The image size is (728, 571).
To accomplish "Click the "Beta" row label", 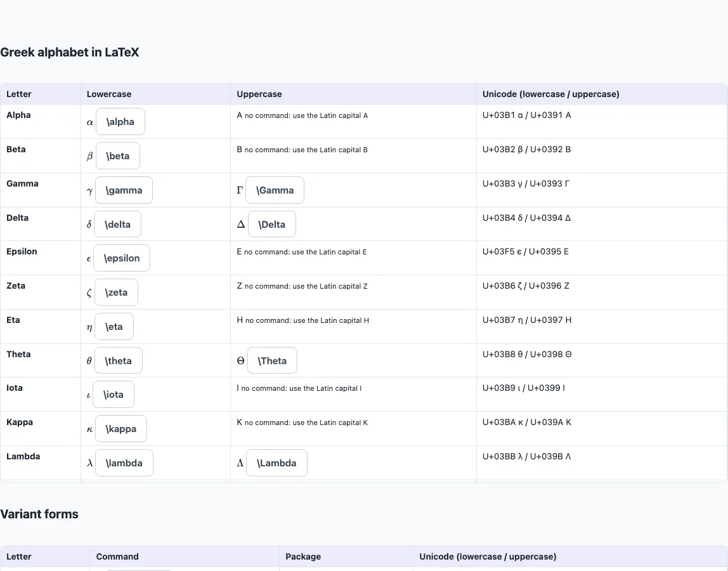I will (x=16, y=150).
